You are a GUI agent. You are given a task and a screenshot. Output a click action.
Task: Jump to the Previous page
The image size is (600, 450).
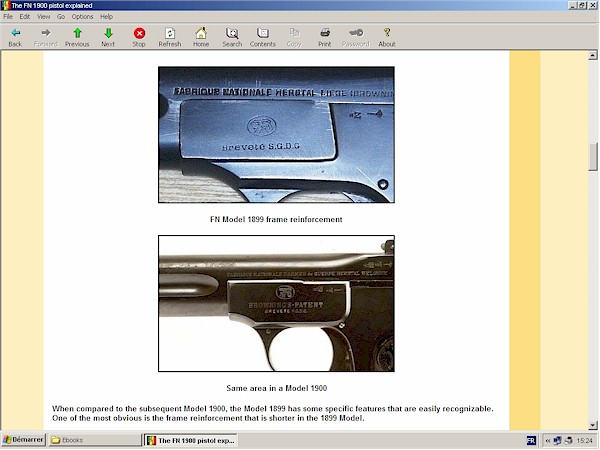pyautogui.click(x=77, y=37)
